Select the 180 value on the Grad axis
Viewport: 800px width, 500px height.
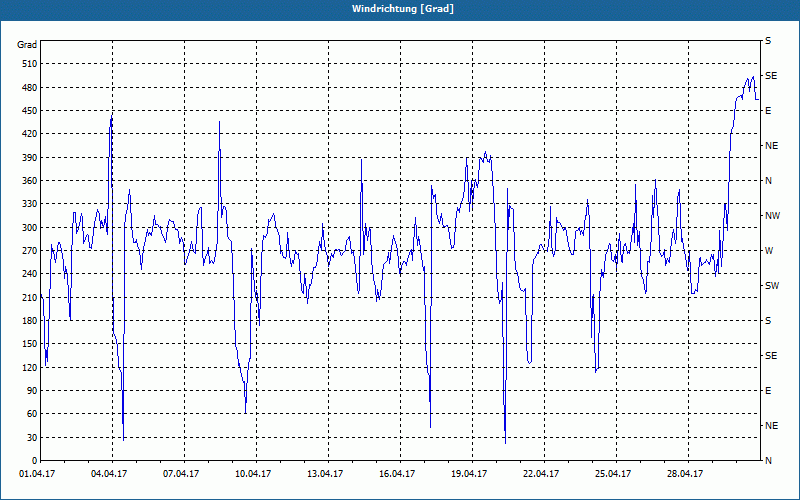pos(30,321)
